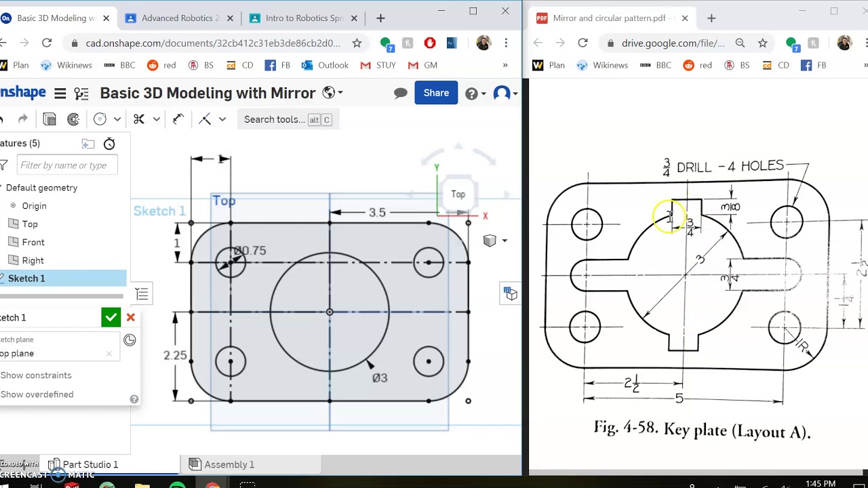The image size is (868, 488).
Task: Open a new tab in the left Chrome window
Action: point(380,18)
